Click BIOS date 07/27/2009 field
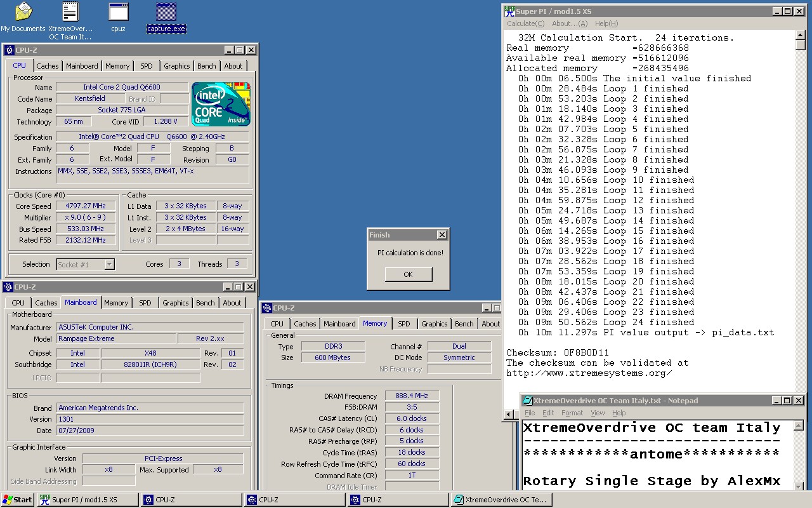Image resolution: width=812 pixels, height=508 pixels. click(x=150, y=431)
